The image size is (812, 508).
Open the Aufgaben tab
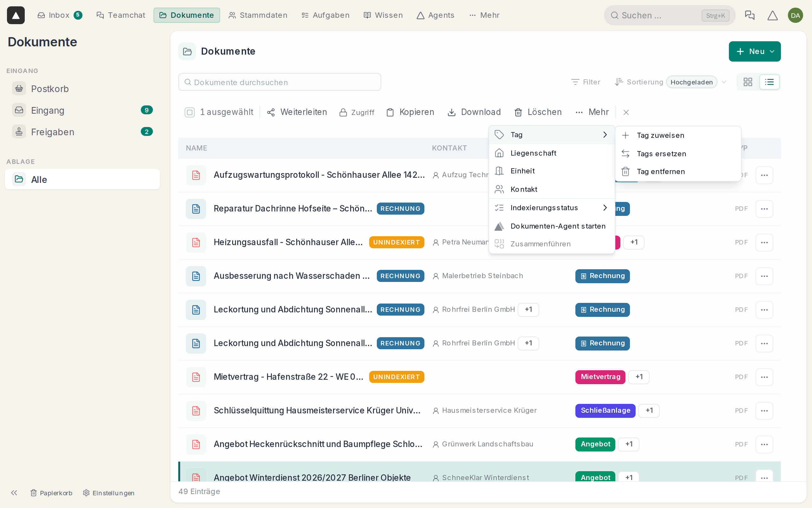pos(325,15)
